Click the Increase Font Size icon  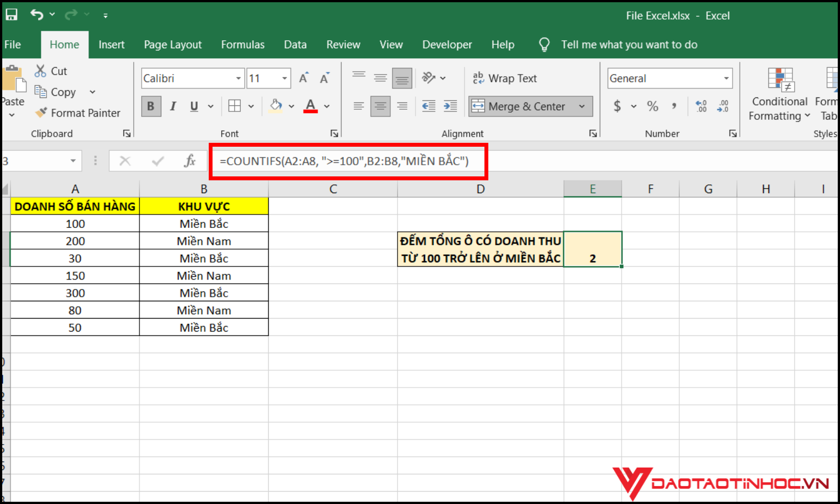tap(304, 78)
